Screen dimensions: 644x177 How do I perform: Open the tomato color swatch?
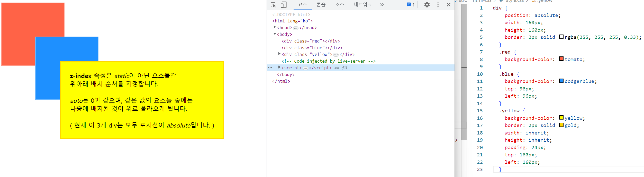click(561, 59)
